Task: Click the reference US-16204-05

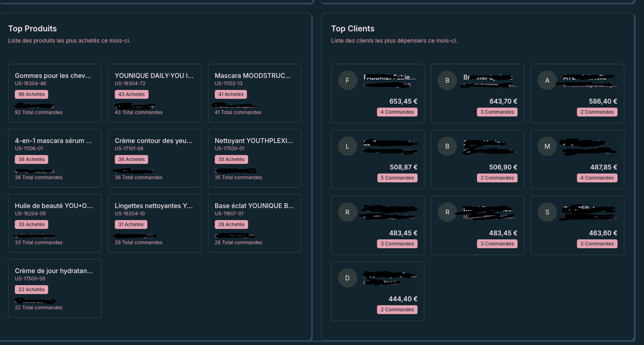Action: point(31,214)
